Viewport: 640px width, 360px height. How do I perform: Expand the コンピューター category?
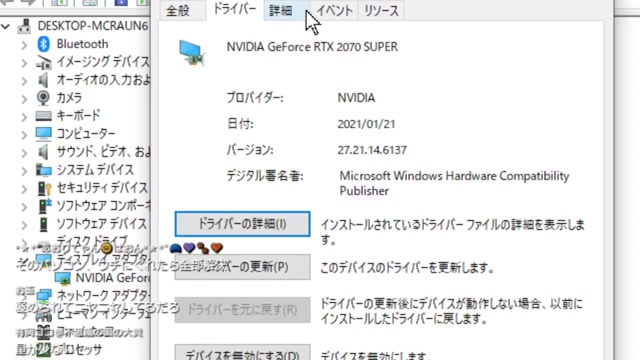tap(24, 135)
